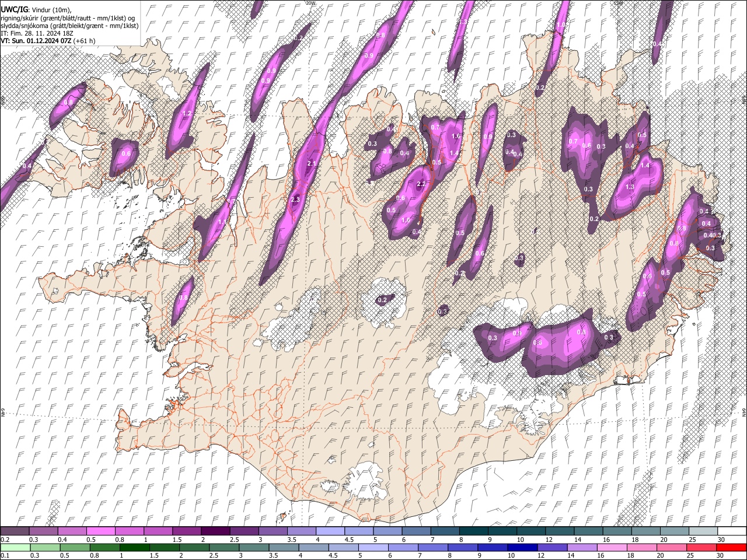Pick the snow legend swatch between 18 and 20
The image size is (747, 560).
pos(645,531)
